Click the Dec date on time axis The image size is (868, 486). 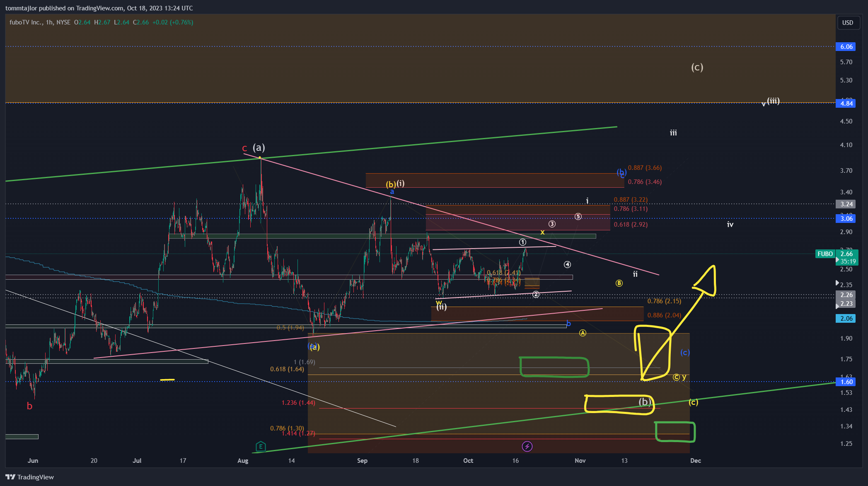(696, 461)
